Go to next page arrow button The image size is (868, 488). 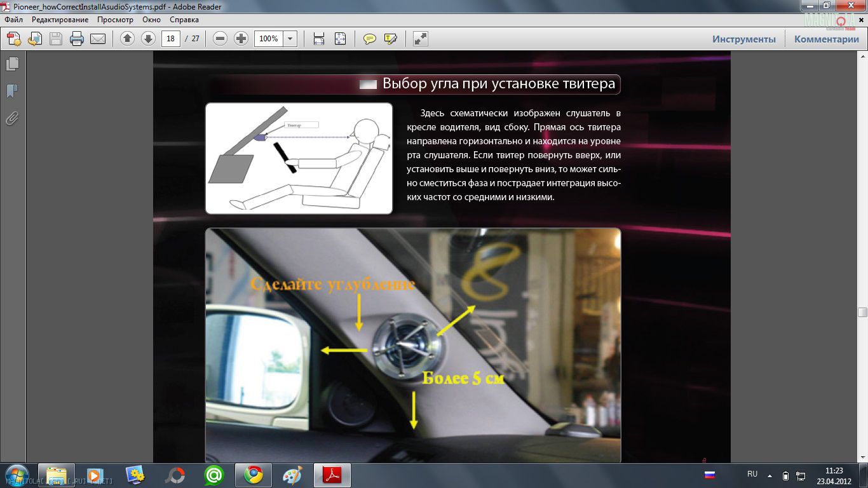pos(148,39)
